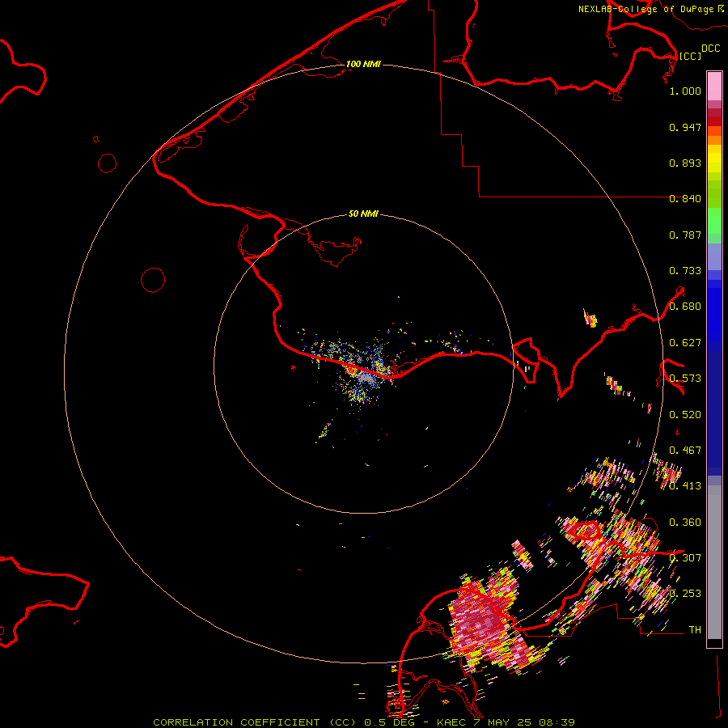Click the DCC product label
This screenshot has height=728, width=728.
(711, 49)
